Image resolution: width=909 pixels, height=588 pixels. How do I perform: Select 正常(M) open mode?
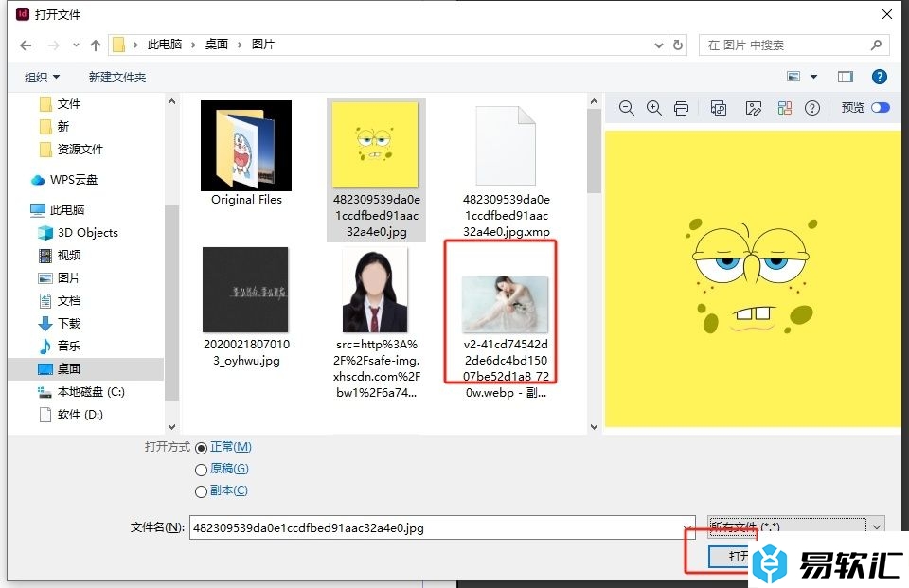click(x=223, y=447)
